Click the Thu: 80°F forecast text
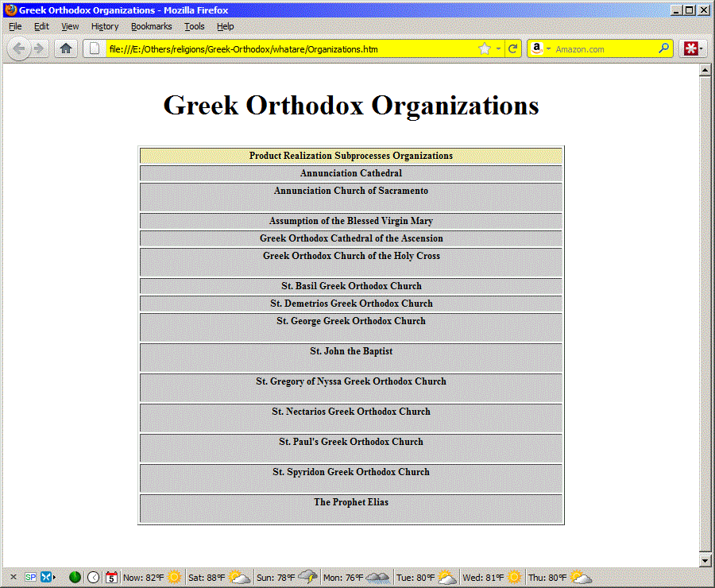Screen dimensions: 715x588 coord(547,578)
